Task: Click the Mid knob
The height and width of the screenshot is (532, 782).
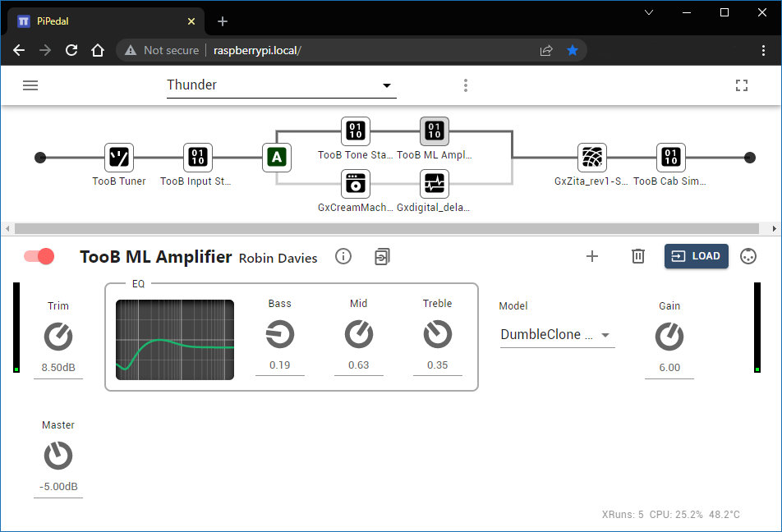Action: coord(359,334)
